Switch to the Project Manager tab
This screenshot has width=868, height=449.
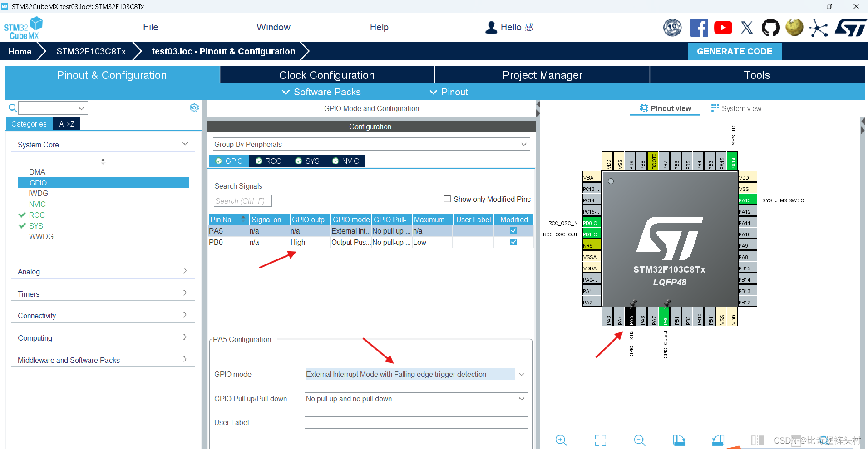coord(542,75)
